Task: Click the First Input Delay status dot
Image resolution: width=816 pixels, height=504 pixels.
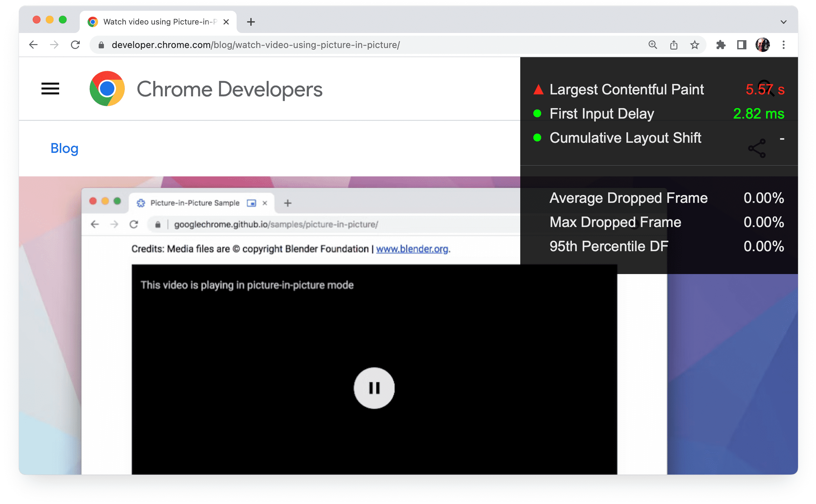Action: coord(536,113)
